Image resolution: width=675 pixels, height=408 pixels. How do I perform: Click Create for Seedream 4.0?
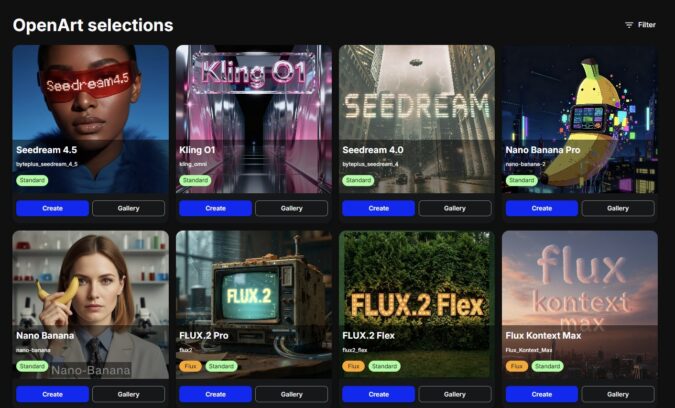tap(378, 208)
